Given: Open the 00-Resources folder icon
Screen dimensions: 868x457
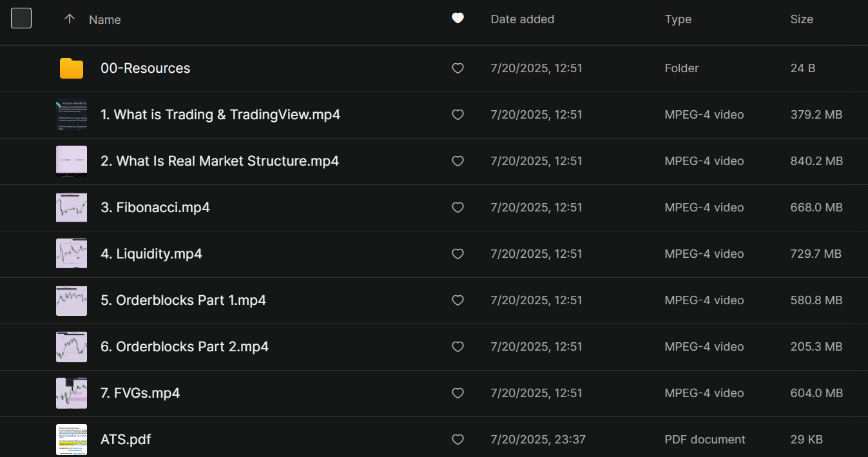Looking at the screenshot, I should pyautogui.click(x=72, y=68).
